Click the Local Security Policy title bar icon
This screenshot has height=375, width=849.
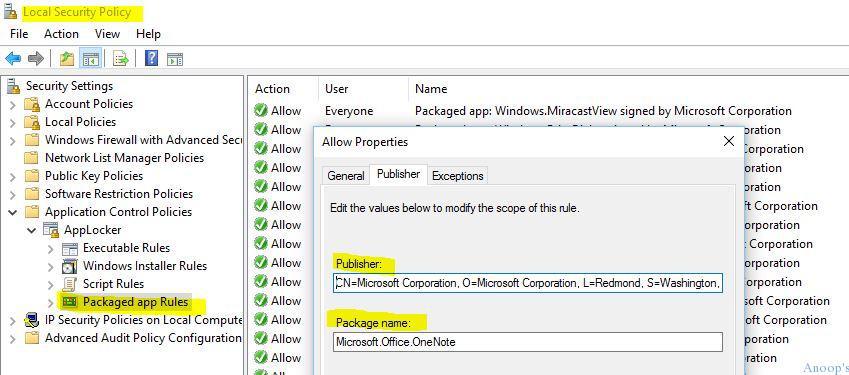(x=10, y=11)
